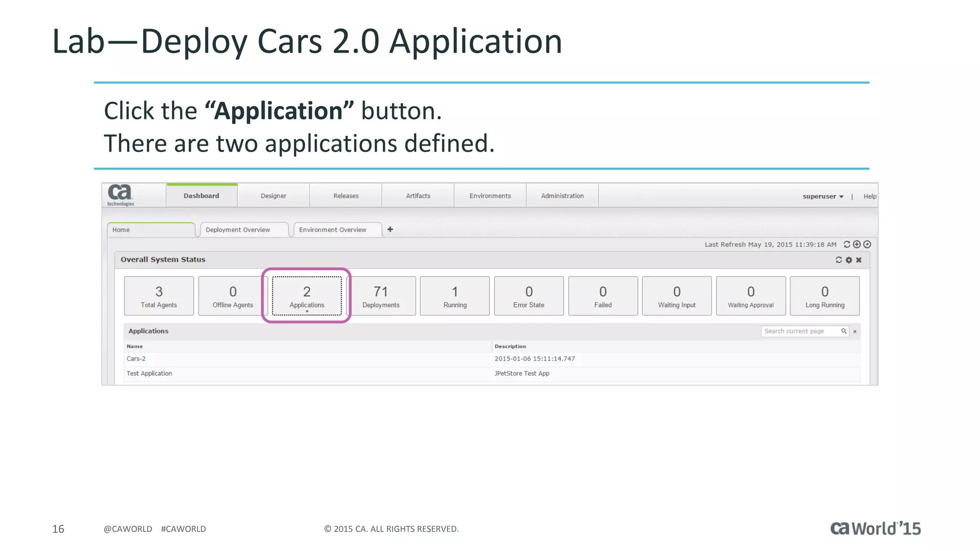Viewport: 980px width, 551px height.
Task: Close the Overall System Status panel
Action: click(858, 260)
